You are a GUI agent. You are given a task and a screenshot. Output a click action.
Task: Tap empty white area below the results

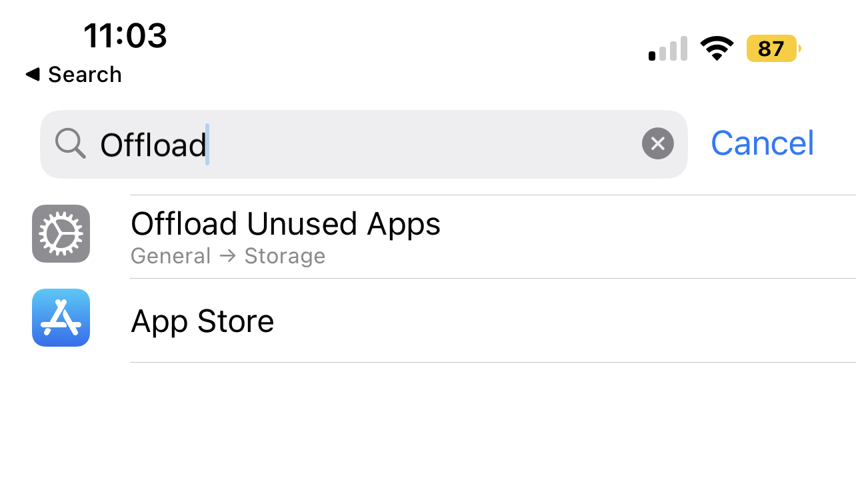point(428,433)
